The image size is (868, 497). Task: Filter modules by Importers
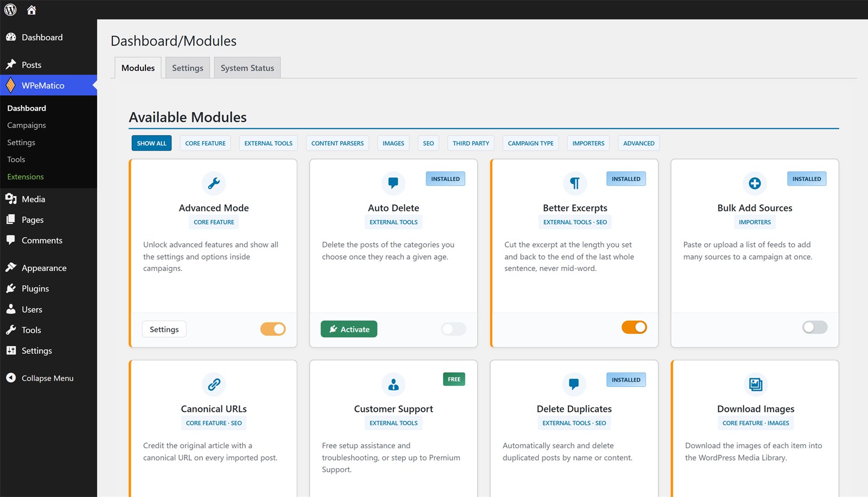point(588,143)
